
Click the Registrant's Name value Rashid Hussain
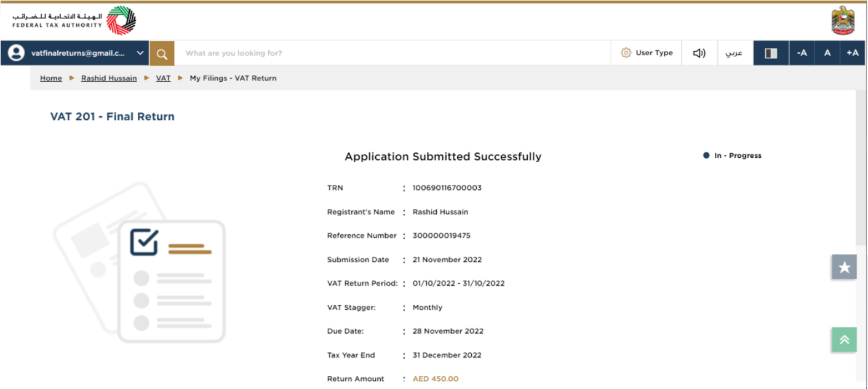point(440,212)
